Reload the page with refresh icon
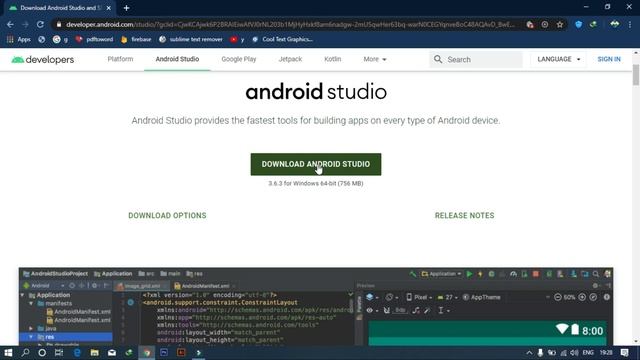 coord(40,24)
